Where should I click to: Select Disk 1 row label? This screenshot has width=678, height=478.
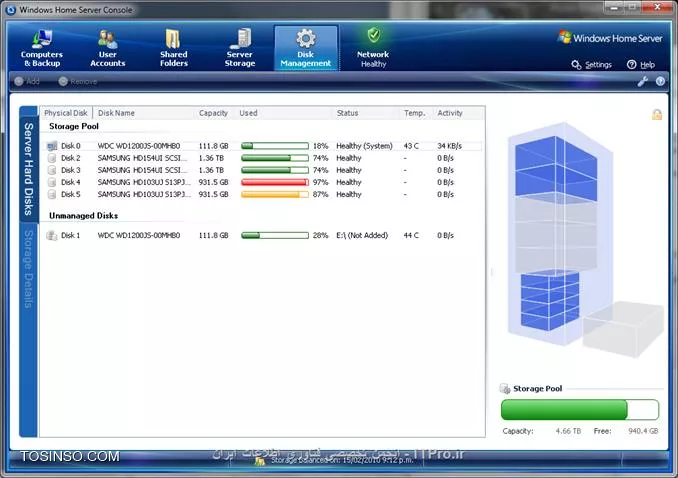70,236
